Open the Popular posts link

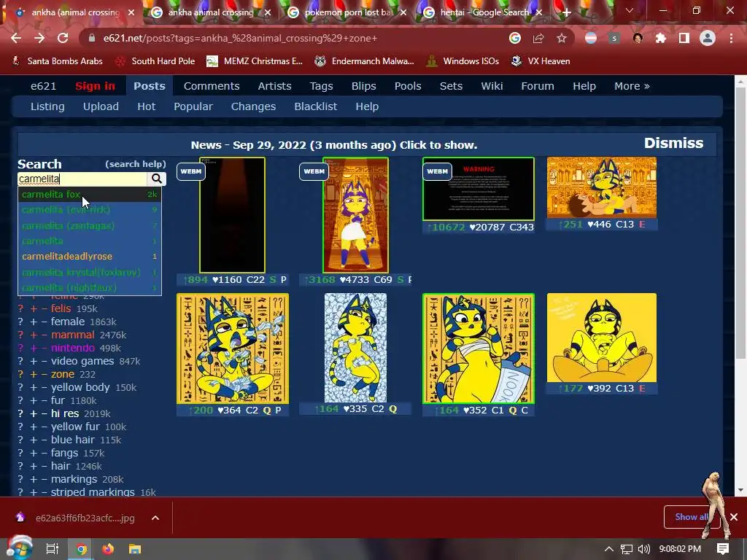click(193, 106)
